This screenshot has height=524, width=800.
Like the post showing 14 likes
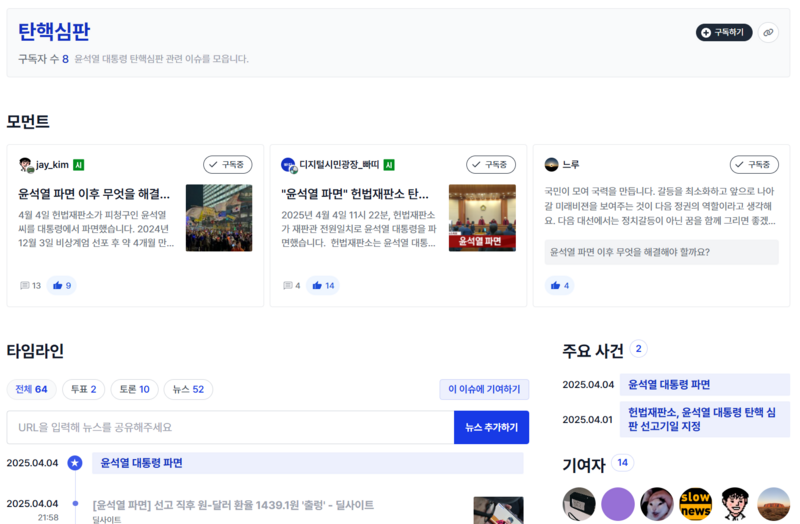click(x=324, y=285)
